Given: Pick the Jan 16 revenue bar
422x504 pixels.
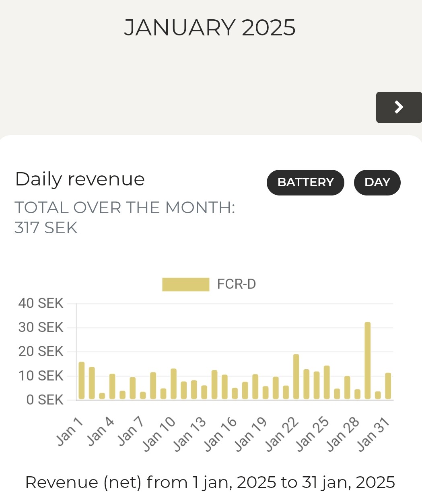Looking at the screenshot, I should point(235,393).
